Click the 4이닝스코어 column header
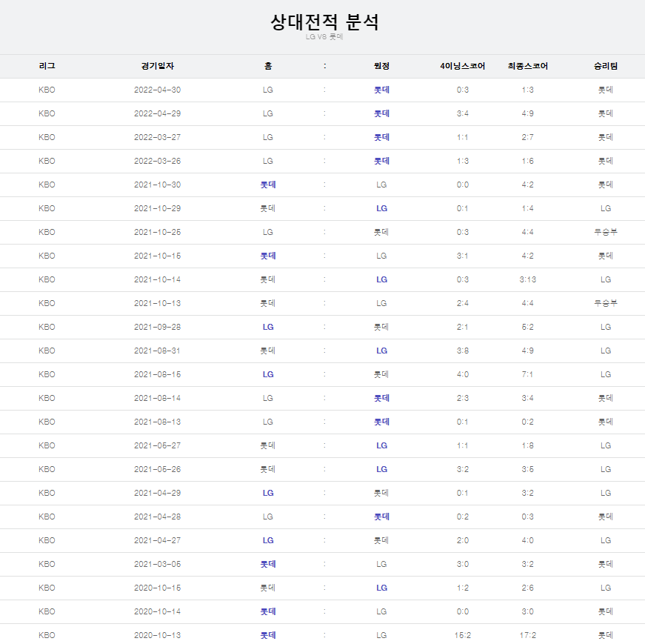645x644 pixels. coord(462,66)
